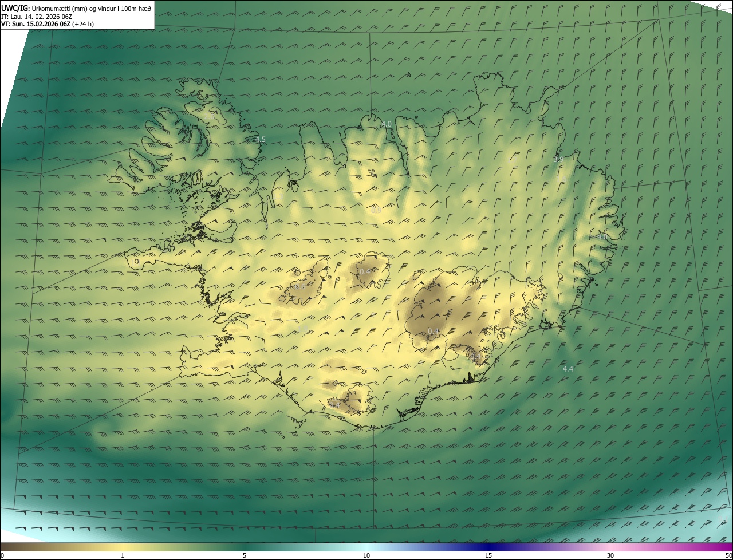Click the '30' tick on the color scale

610,555
